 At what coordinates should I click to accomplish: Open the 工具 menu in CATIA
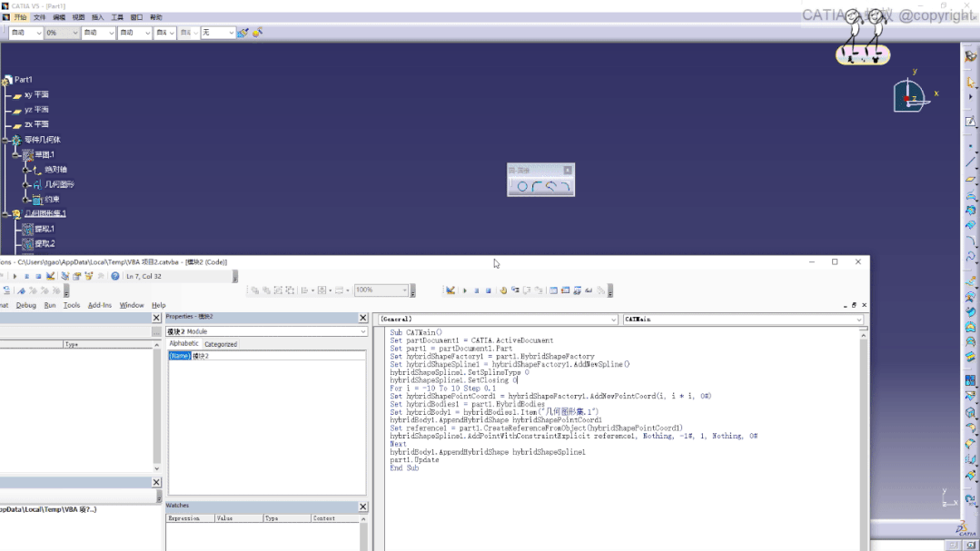117,17
